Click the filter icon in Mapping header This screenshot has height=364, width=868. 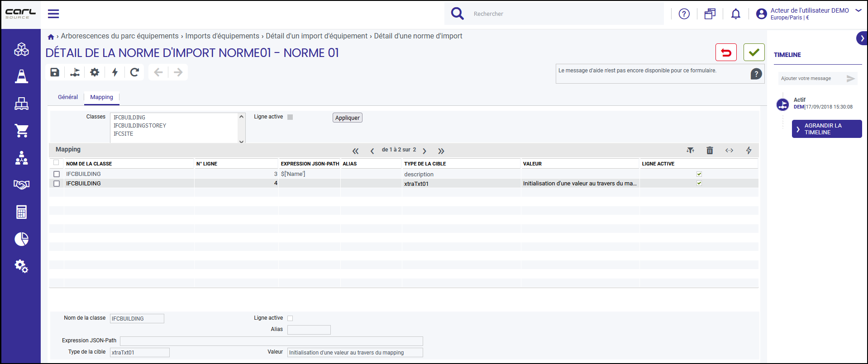click(690, 150)
